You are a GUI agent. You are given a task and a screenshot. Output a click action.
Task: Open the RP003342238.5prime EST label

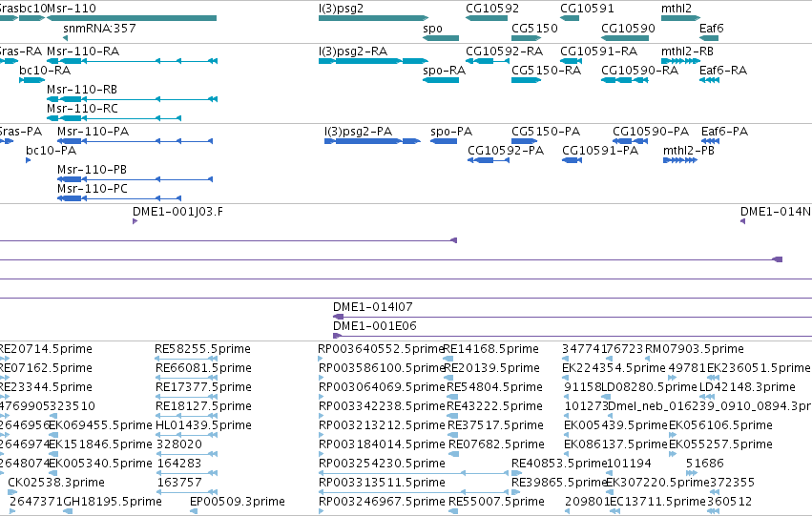(382, 406)
